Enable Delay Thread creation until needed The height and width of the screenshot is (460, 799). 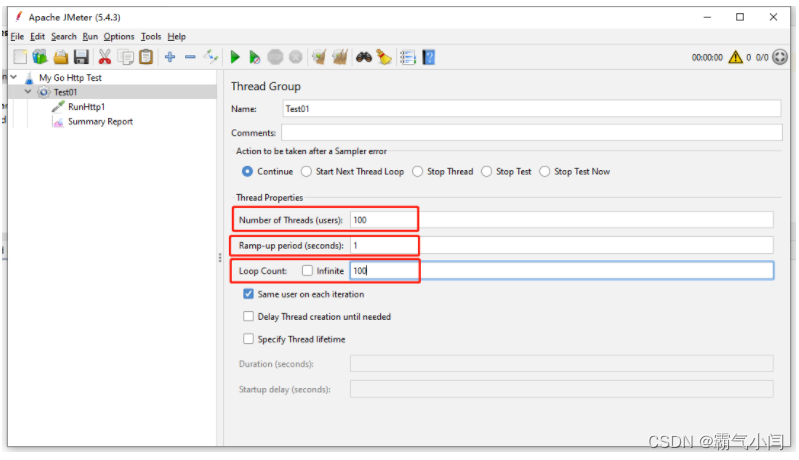click(248, 316)
